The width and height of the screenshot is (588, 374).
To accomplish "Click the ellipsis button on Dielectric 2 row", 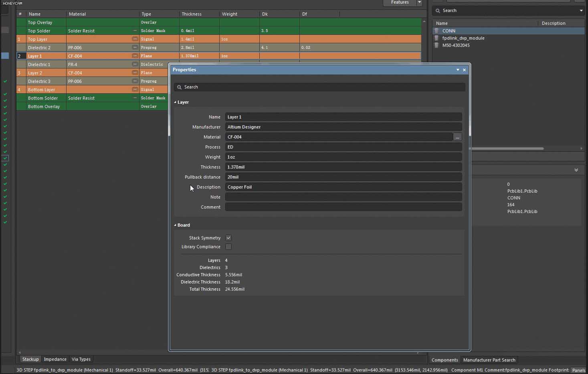I will point(135,48).
